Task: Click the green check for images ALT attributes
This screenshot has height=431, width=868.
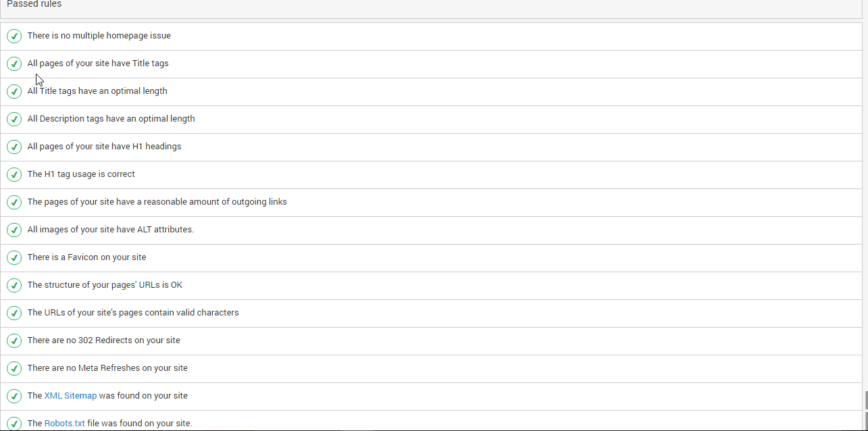Action: coord(14,230)
